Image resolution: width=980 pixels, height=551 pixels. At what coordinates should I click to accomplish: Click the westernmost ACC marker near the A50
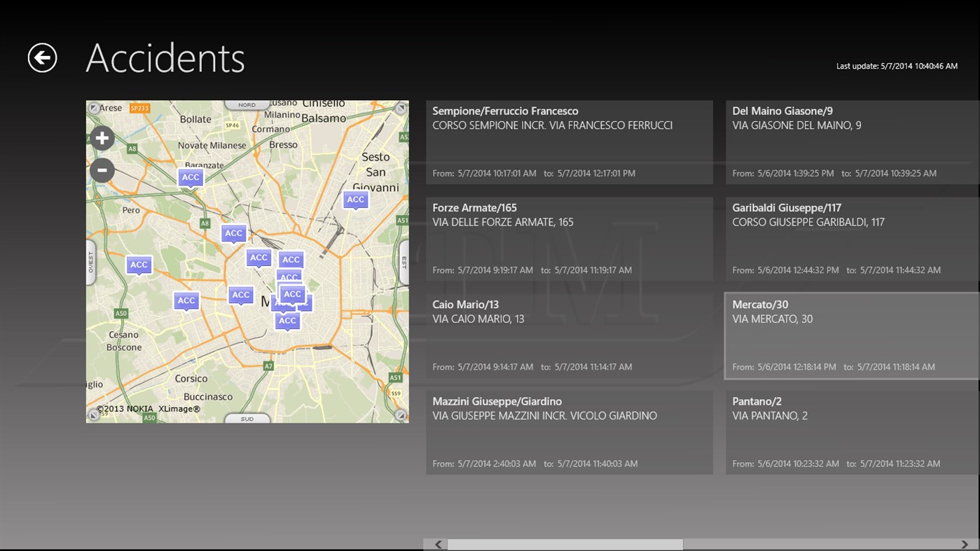138,265
